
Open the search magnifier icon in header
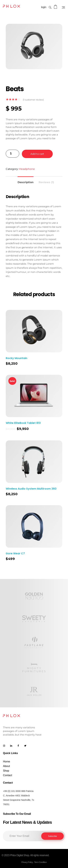(50, 7)
